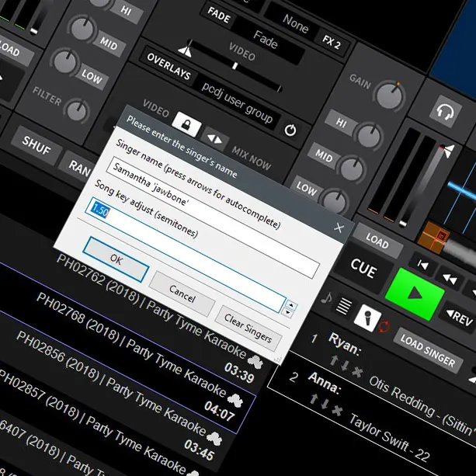The width and height of the screenshot is (476, 476).
Task: Increase song key adjust with up arrow
Action: click(x=290, y=304)
